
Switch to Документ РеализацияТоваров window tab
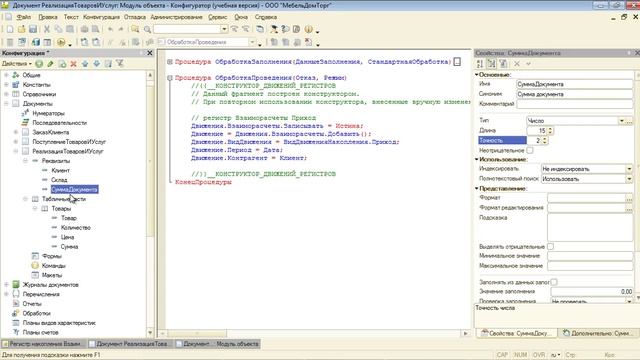click(130, 344)
